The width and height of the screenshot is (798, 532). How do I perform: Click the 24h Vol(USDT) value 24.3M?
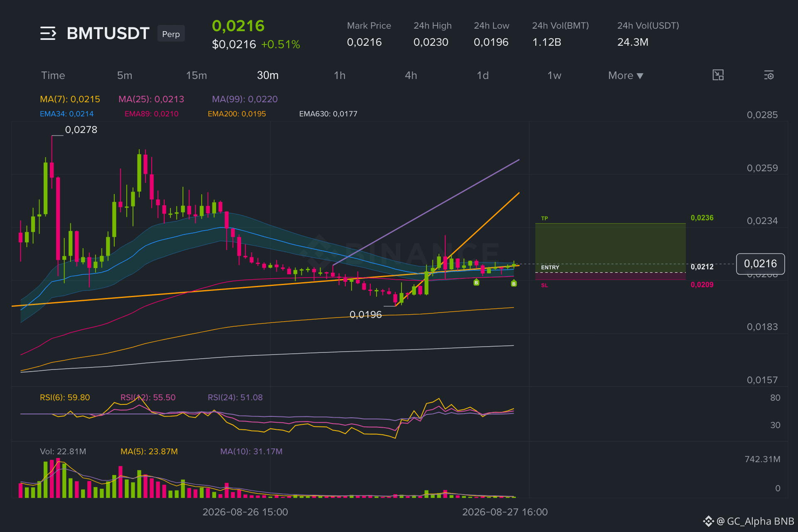[x=633, y=42]
